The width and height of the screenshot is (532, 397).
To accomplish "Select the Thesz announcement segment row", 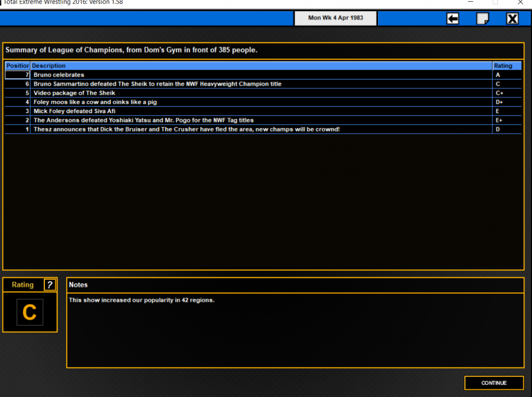I will (263, 130).
